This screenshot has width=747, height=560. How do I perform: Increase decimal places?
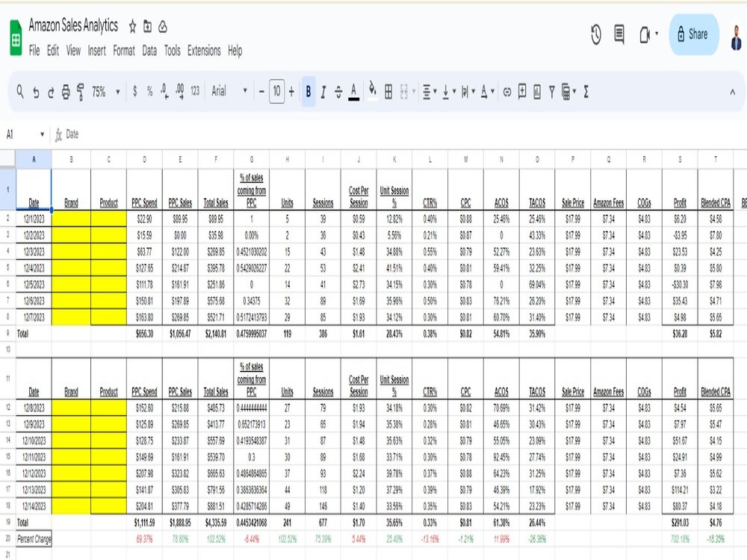point(179,91)
